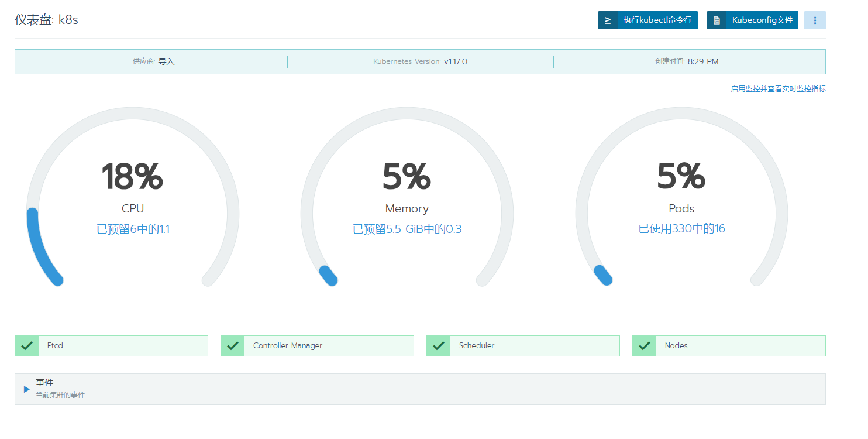The width and height of the screenshot is (868, 439).
Task: Click the terminal prompt icon on kubectl button
Action: tap(608, 20)
